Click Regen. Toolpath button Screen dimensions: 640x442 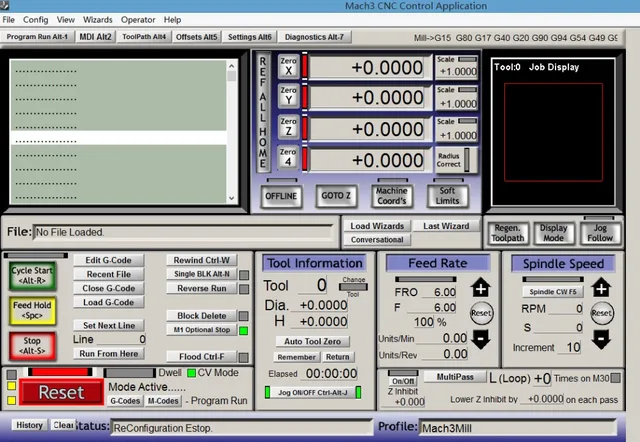(507, 233)
